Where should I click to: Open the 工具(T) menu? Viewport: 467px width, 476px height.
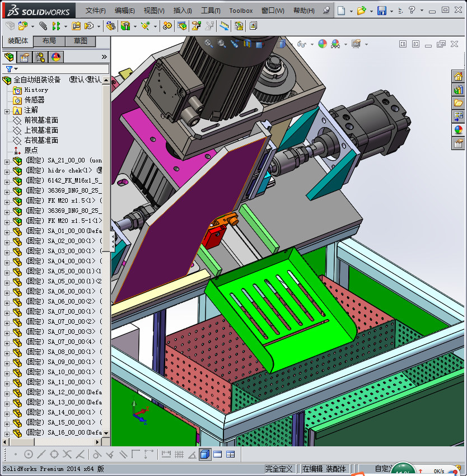pos(211,11)
